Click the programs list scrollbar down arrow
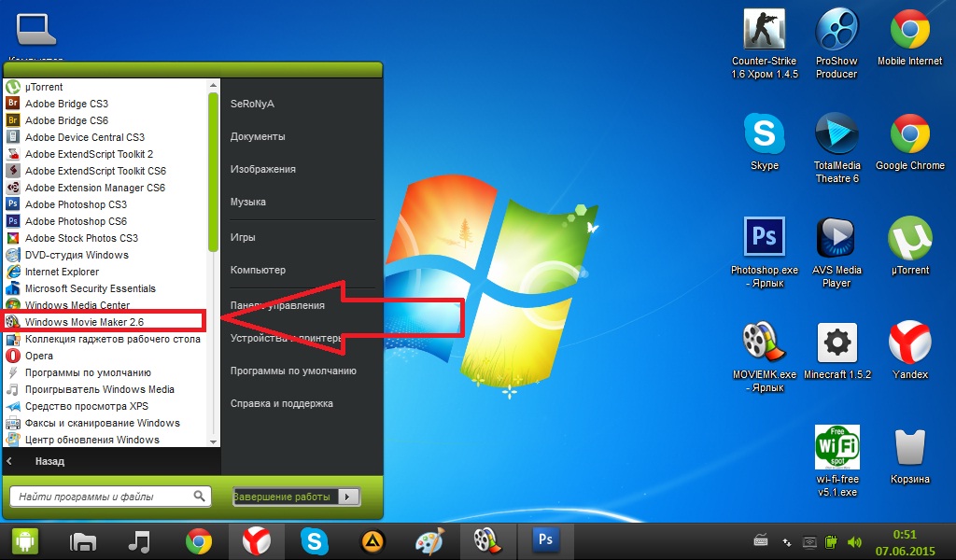 (x=214, y=441)
